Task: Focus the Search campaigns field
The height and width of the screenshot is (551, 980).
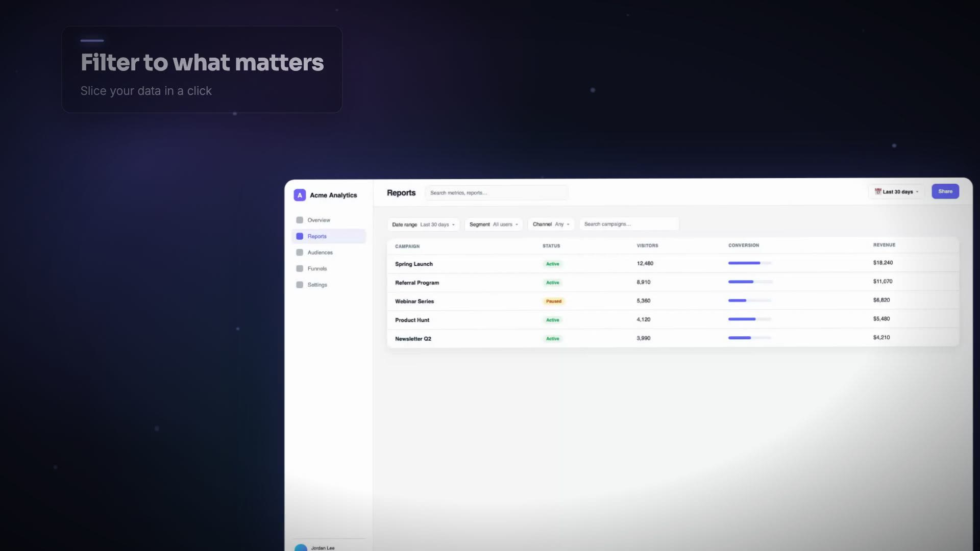Action: click(629, 224)
